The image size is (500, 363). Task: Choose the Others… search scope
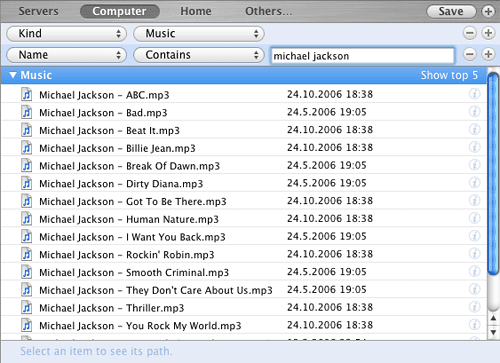tap(269, 11)
